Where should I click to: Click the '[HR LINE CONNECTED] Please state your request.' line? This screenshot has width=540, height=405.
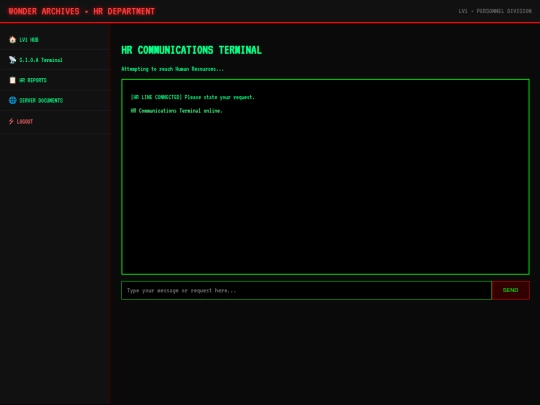(x=193, y=97)
